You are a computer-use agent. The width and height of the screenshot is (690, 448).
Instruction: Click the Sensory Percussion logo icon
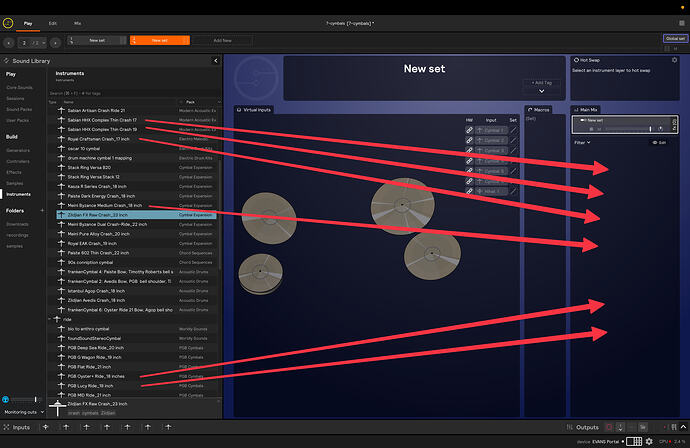point(8,23)
